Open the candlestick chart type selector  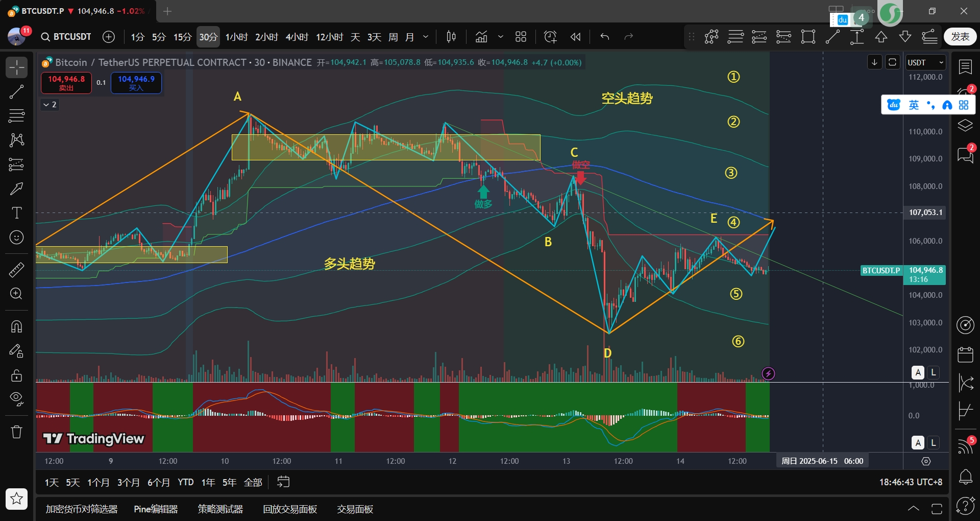tap(451, 37)
